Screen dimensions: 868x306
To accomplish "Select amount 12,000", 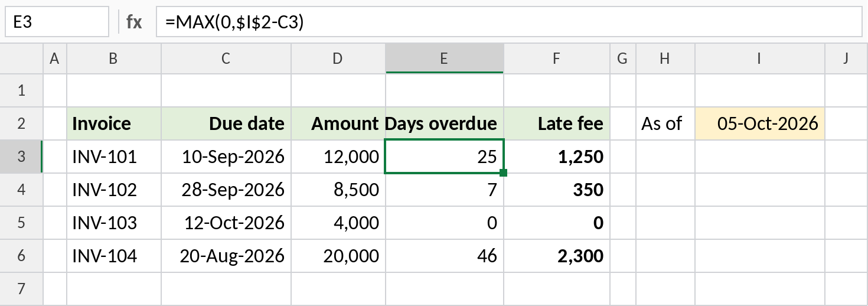I will 338,157.
